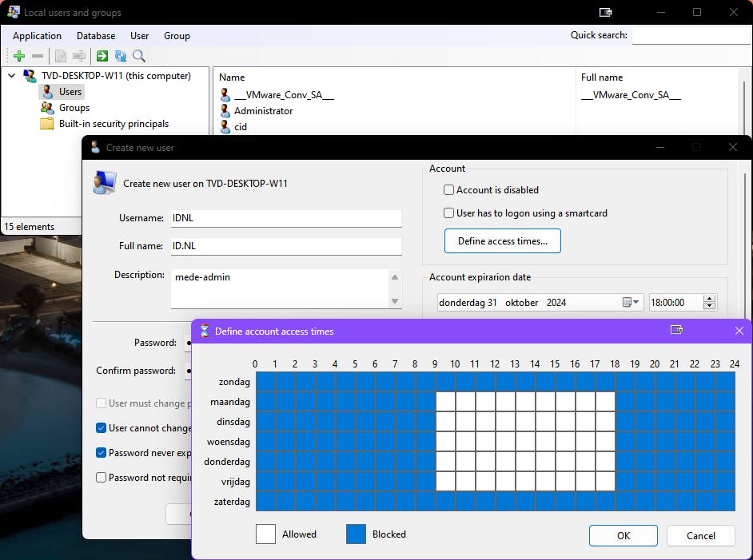Collapse the TVD-DESKTOP-W11 tree node
The width and height of the screenshot is (753, 560).
point(12,76)
